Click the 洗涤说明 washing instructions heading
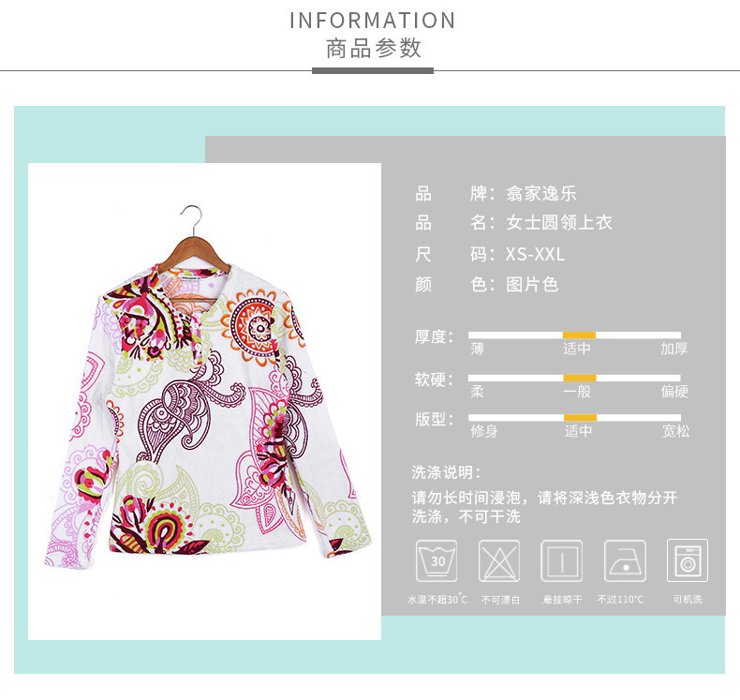This screenshot has width=740, height=700. [446, 472]
